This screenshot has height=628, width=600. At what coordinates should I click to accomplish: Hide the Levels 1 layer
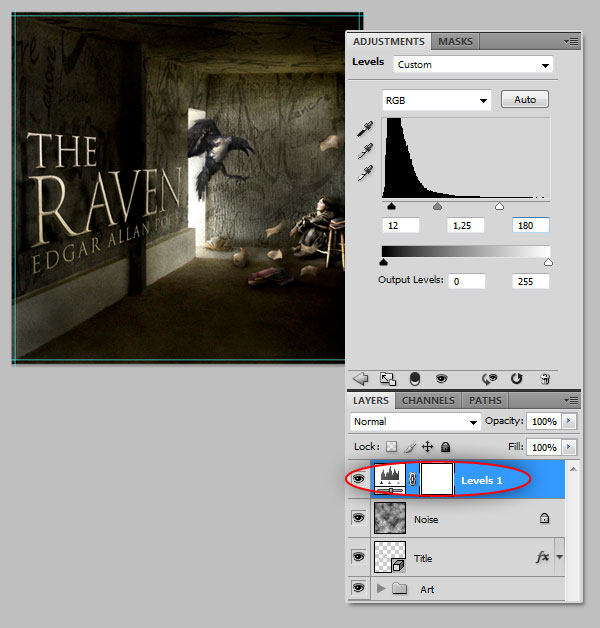click(358, 479)
